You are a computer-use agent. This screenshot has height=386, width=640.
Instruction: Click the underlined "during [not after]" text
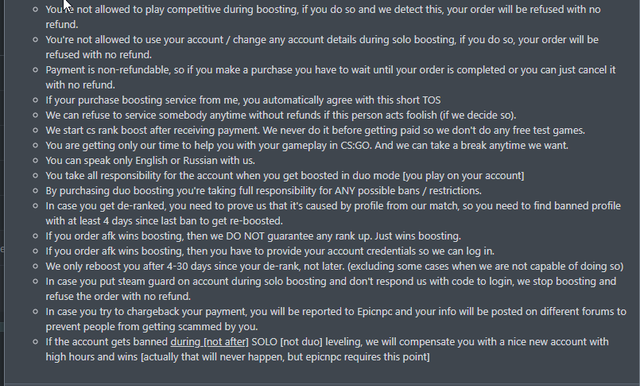click(209, 342)
